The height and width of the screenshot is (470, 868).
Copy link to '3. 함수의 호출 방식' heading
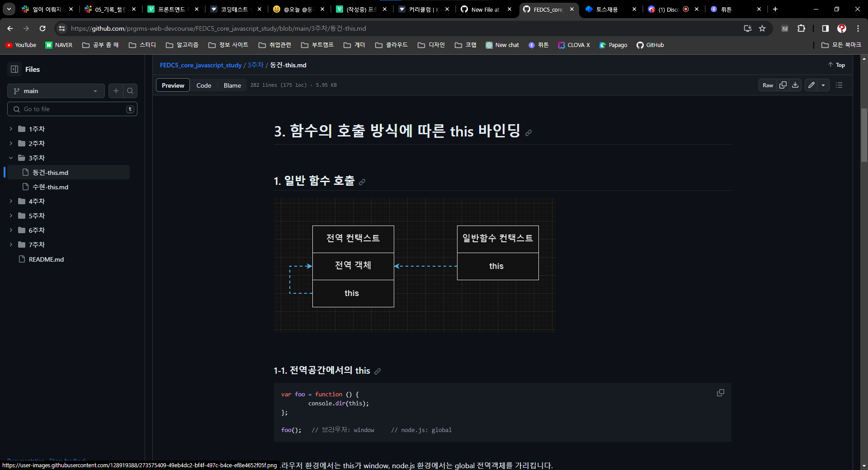(x=528, y=133)
